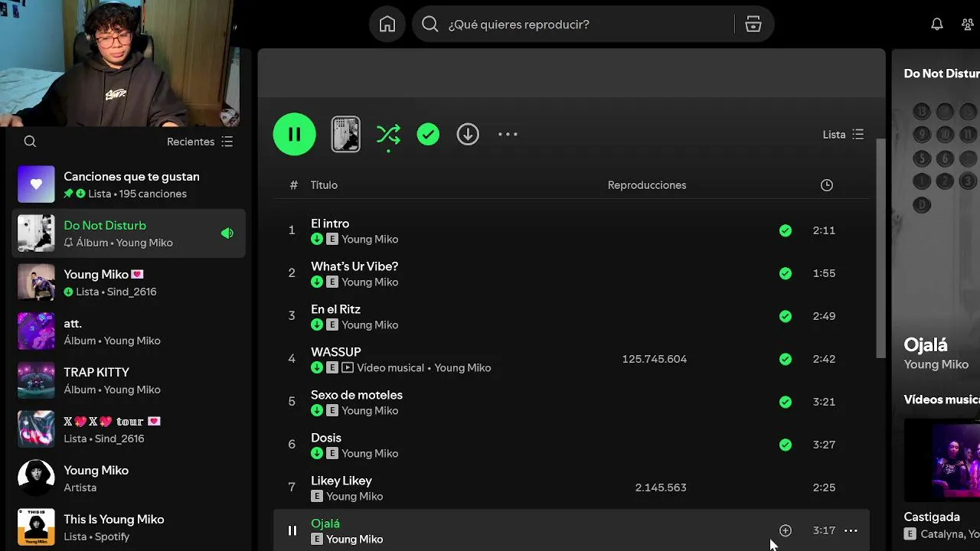Screen dimensions: 980x551
Task: Open This Is Young Miko playlist
Action: 129,527
